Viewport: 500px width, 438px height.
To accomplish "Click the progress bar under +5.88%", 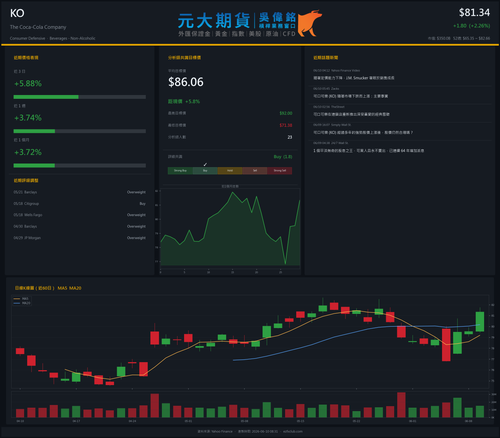I will (80, 97).
